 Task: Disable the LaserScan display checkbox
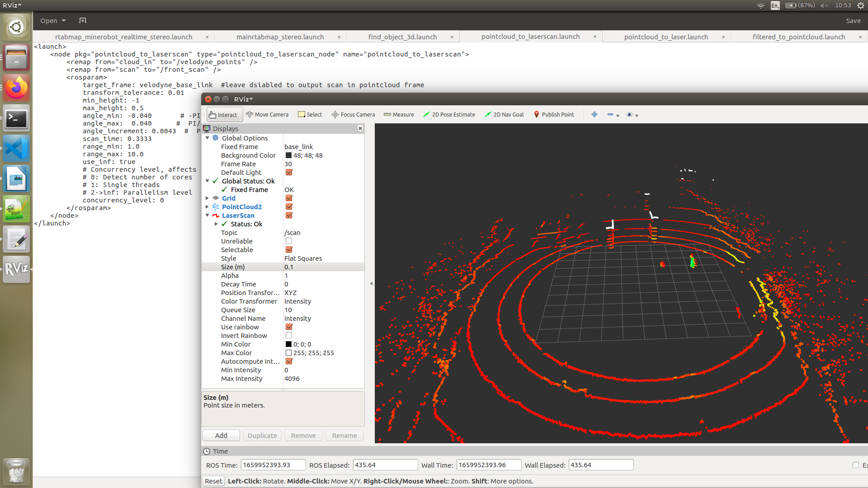click(x=289, y=215)
